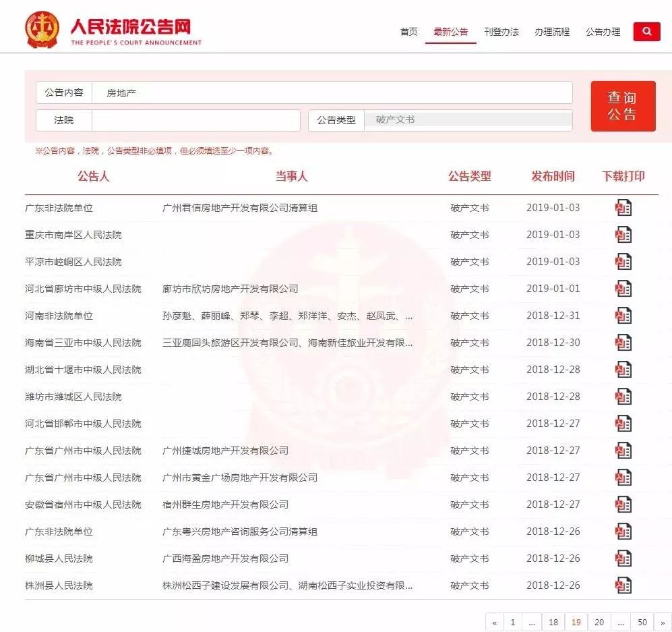Click the People's Court emblem logo

click(42, 27)
